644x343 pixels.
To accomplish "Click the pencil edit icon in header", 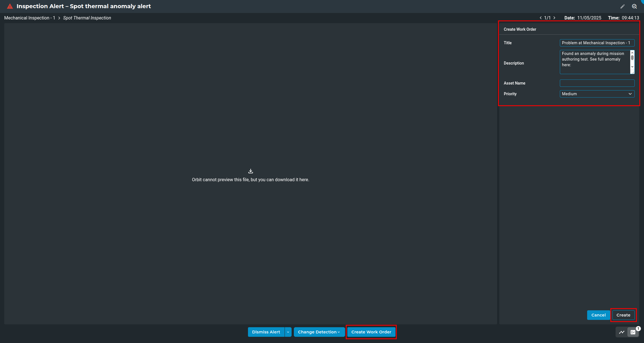I will pyautogui.click(x=622, y=6).
